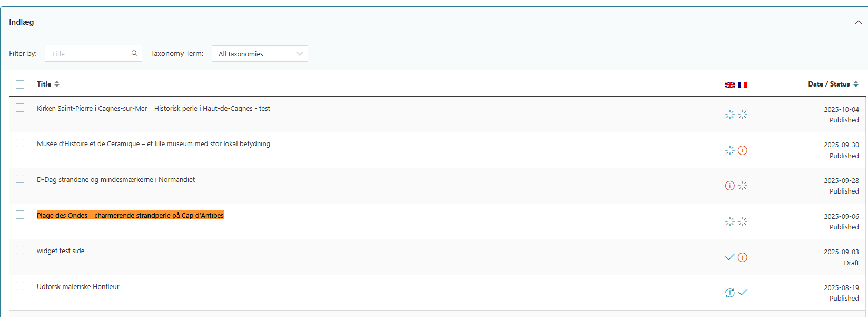
Task: Click the UK flag column icon
Action: 729,85
